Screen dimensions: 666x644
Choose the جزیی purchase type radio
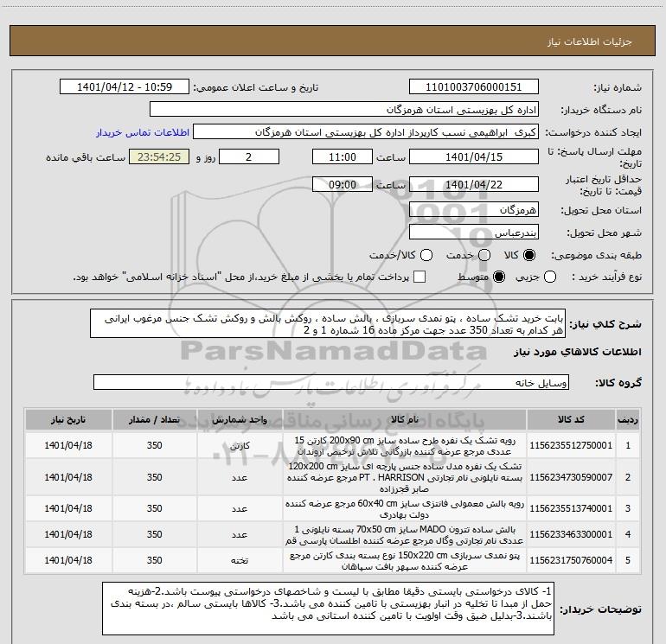pos(550,277)
